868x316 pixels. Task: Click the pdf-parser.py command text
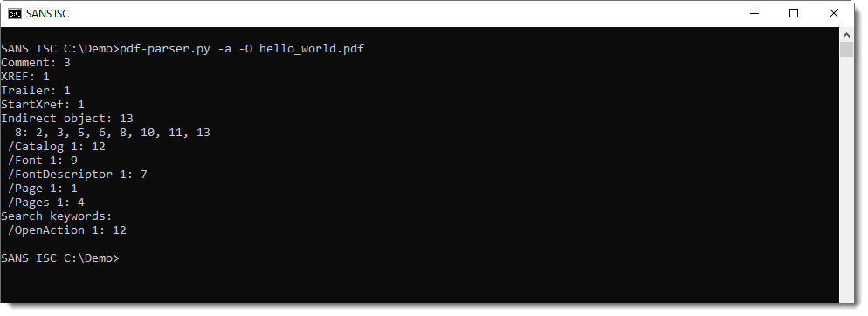(165, 49)
